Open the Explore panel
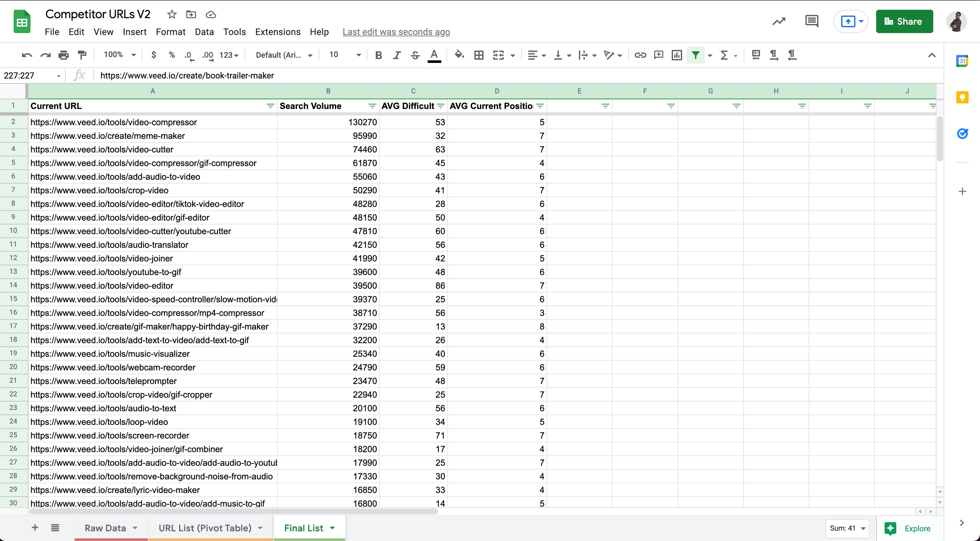This screenshot has width=980, height=541. (908, 528)
